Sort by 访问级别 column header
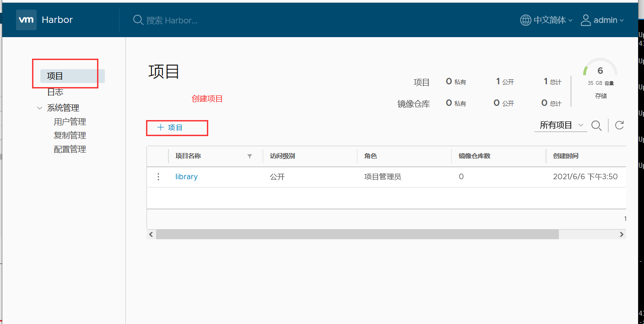This screenshot has height=324, width=644. click(x=282, y=156)
